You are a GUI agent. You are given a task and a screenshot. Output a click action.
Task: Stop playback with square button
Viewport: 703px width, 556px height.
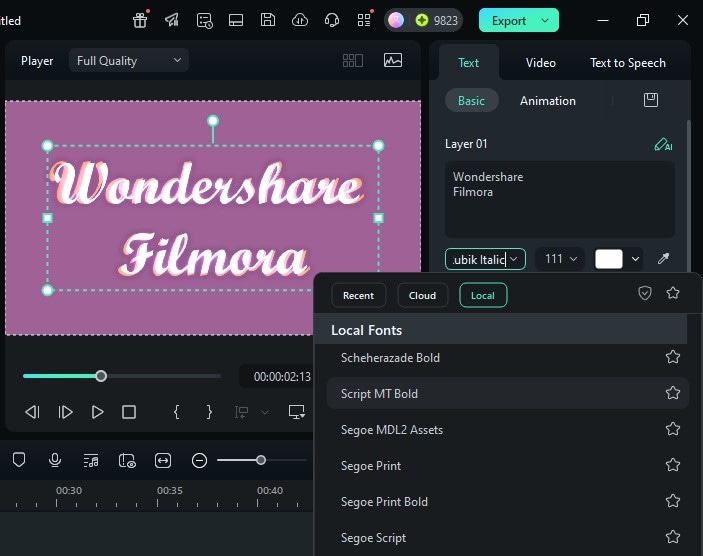click(x=129, y=412)
